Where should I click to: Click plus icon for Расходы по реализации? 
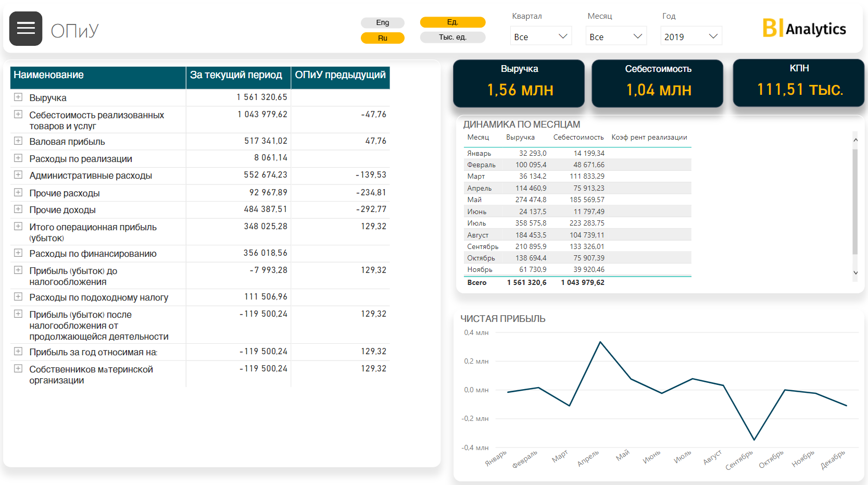tap(18, 158)
